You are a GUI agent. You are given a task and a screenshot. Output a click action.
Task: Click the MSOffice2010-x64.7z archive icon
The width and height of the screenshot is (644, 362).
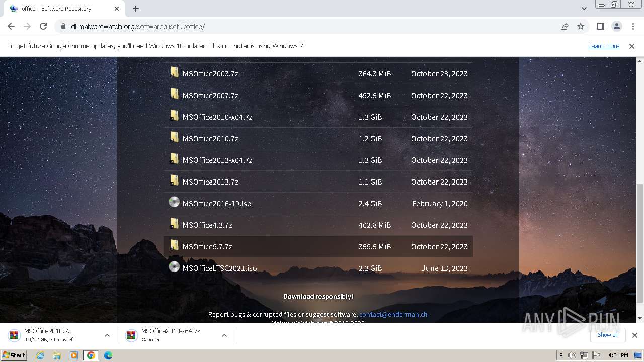click(174, 116)
